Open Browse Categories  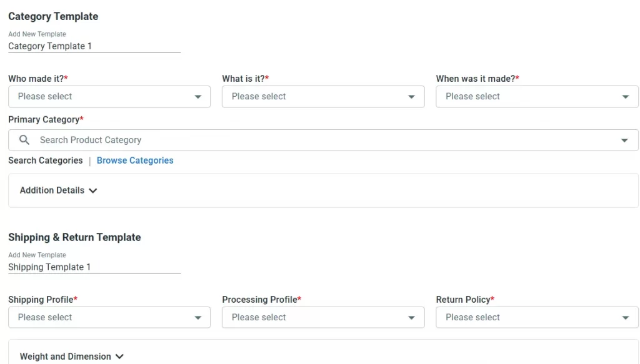(135, 160)
